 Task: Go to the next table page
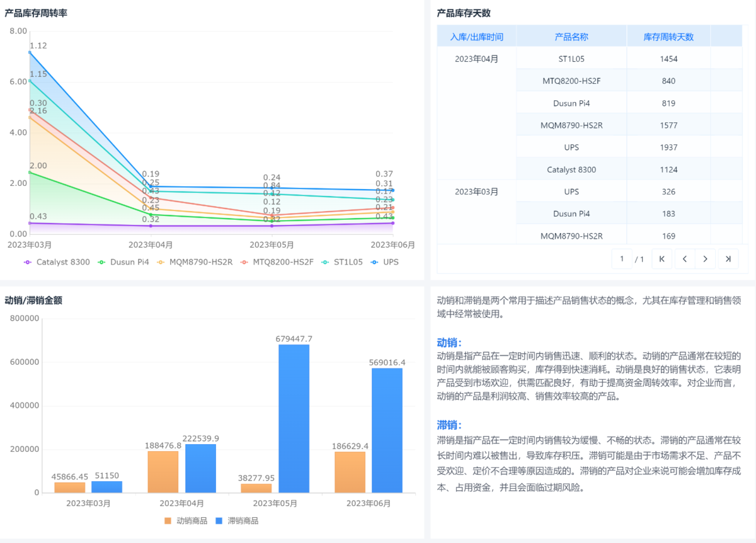tap(706, 259)
